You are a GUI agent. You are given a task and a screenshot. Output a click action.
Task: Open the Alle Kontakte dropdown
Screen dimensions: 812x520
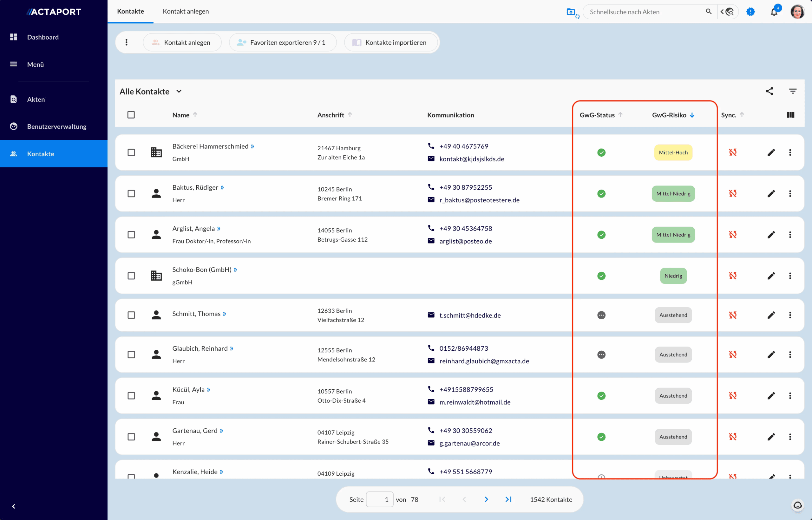pos(151,91)
